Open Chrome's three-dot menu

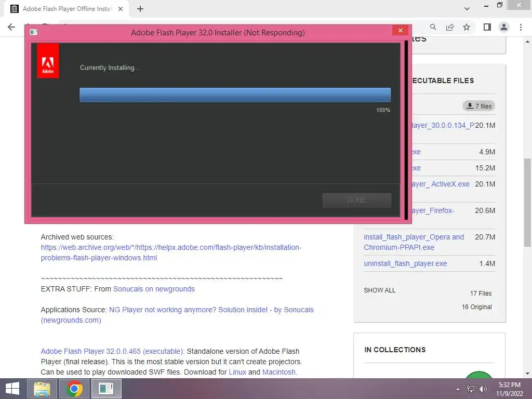tap(521, 27)
